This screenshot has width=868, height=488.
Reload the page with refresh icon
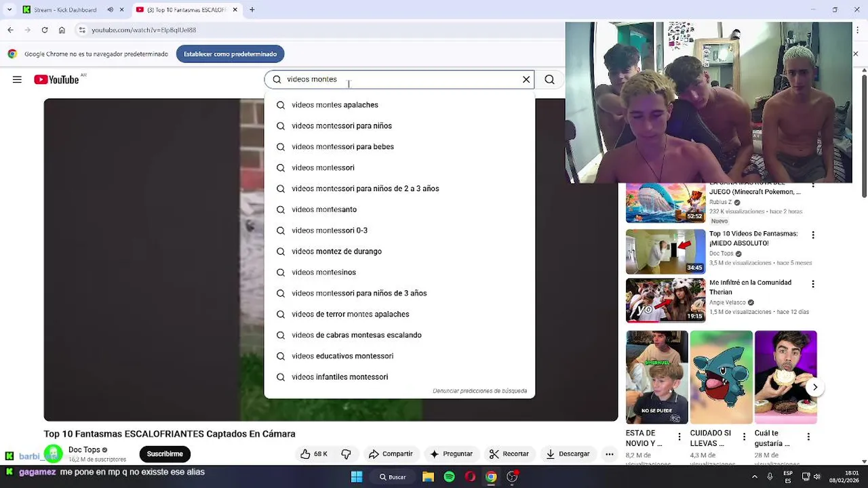tap(45, 30)
